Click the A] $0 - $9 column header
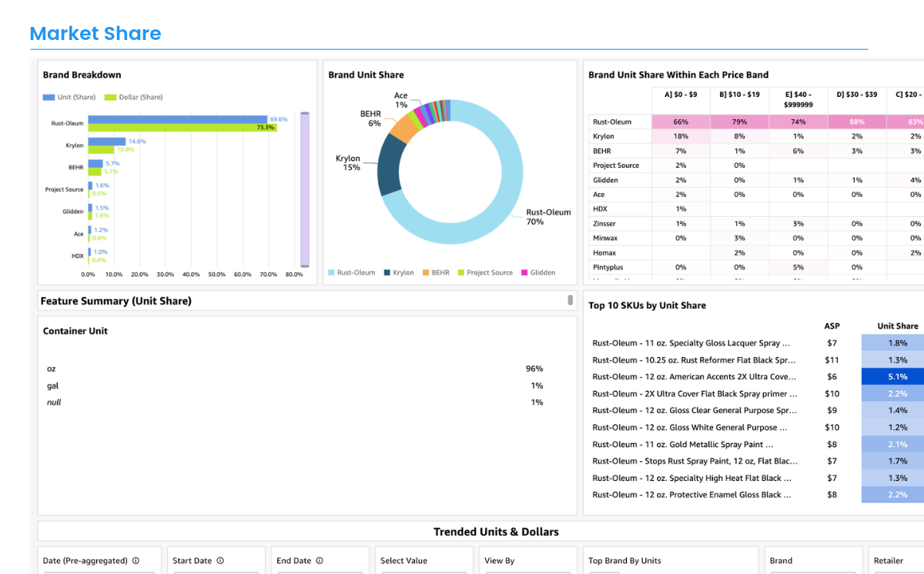This screenshot has width=924, height=574. pos(681,95)
